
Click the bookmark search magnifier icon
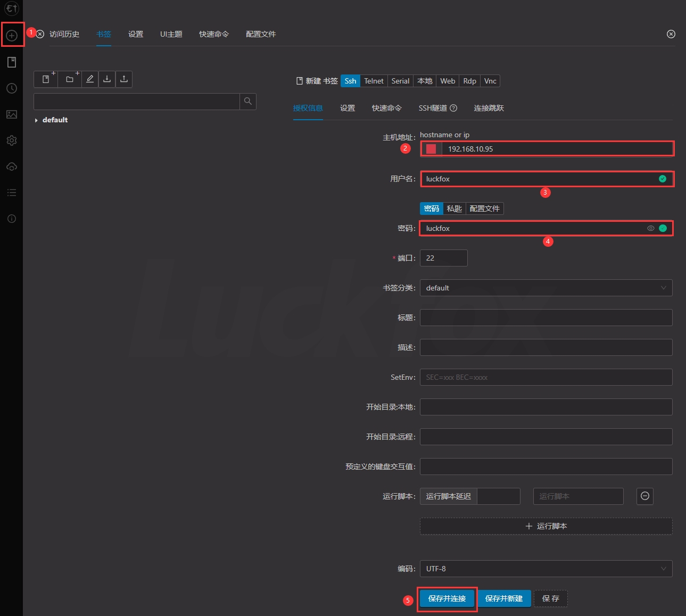point(248,101)
